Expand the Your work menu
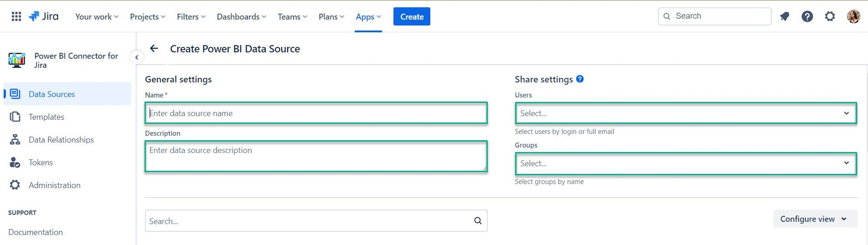 click(97, 16)
